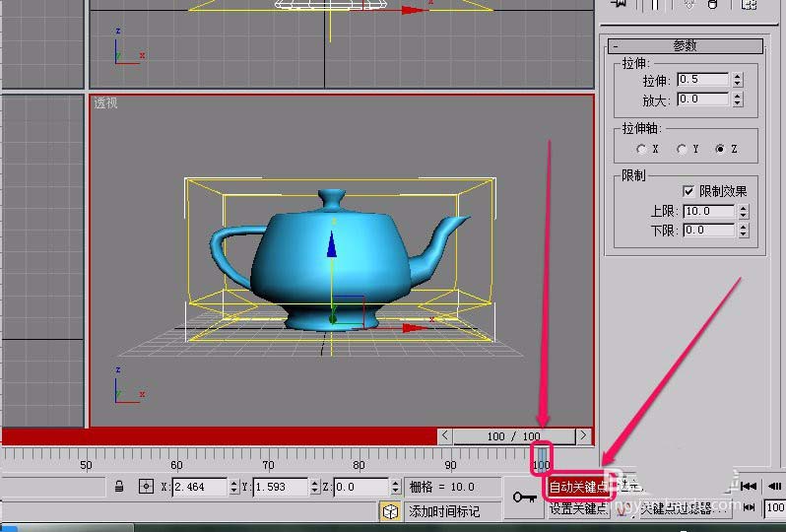The width and height of the screenshot is (786, 532).
Task: Click the X coordinate field 2.464
Action: click(199, 487)
